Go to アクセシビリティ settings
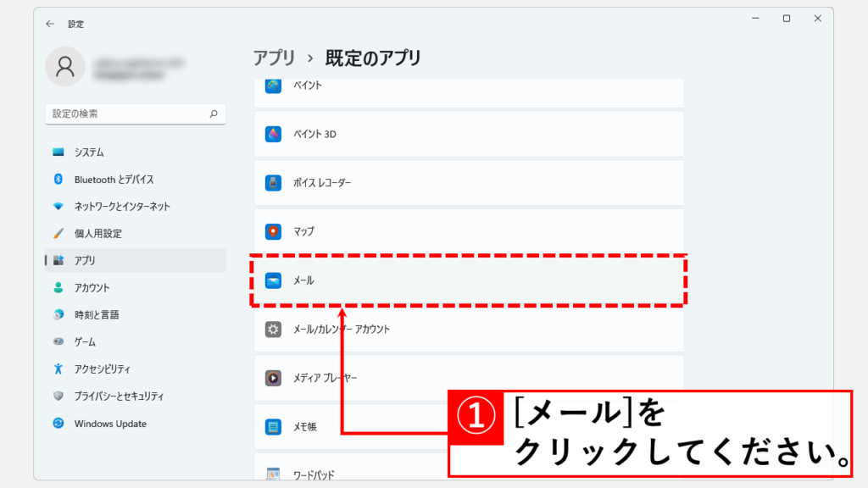The width and height of the screenshot is (868, 488). coord(135,369)
